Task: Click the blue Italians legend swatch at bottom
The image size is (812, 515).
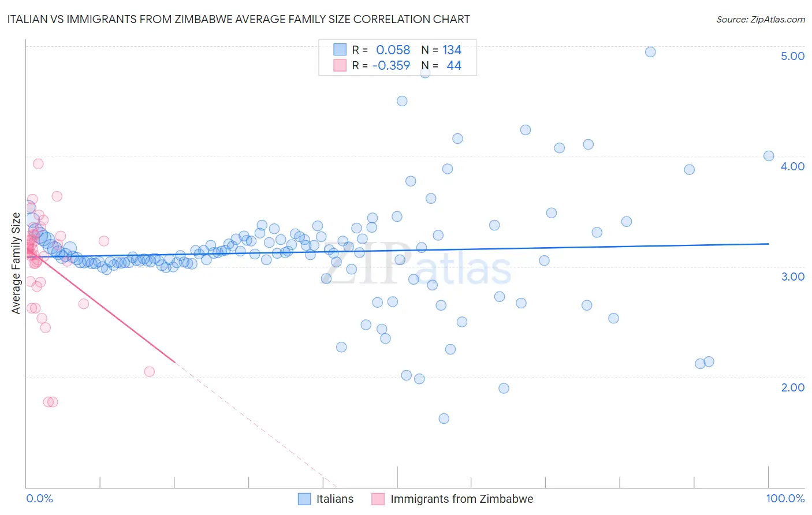Action: (x=304, y=499)
